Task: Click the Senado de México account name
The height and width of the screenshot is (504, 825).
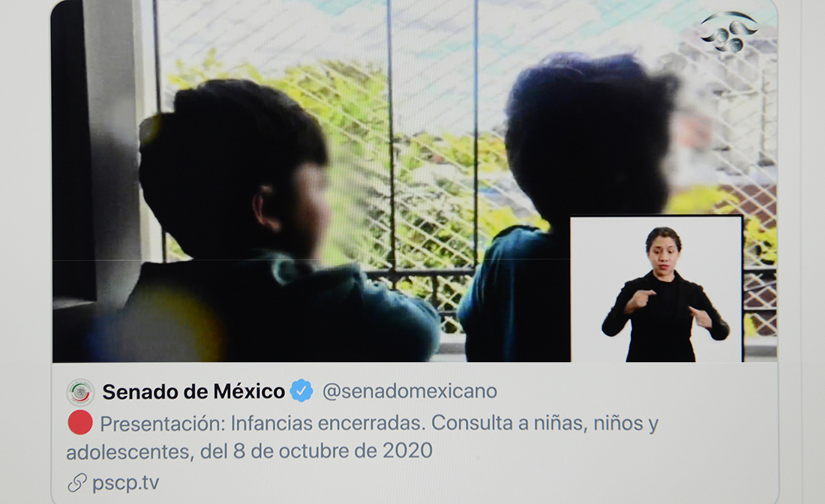Action: pyautogui.click(x=193, y=391)
